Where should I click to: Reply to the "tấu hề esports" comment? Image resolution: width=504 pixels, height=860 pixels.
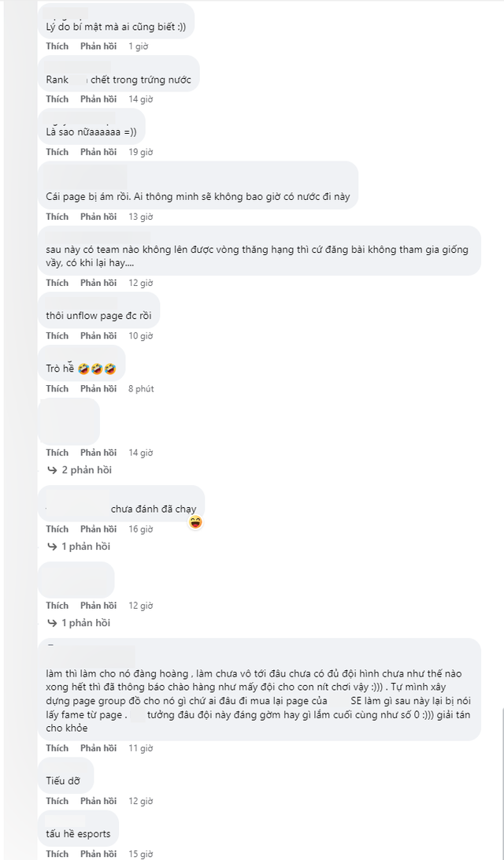pos(98,854)
